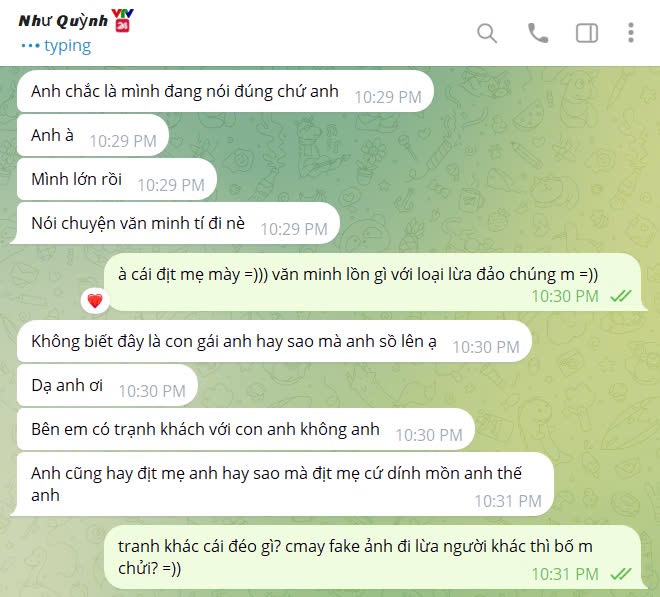
Task: Toggle the right sidebar panel icon
Action: pos(587,33)
